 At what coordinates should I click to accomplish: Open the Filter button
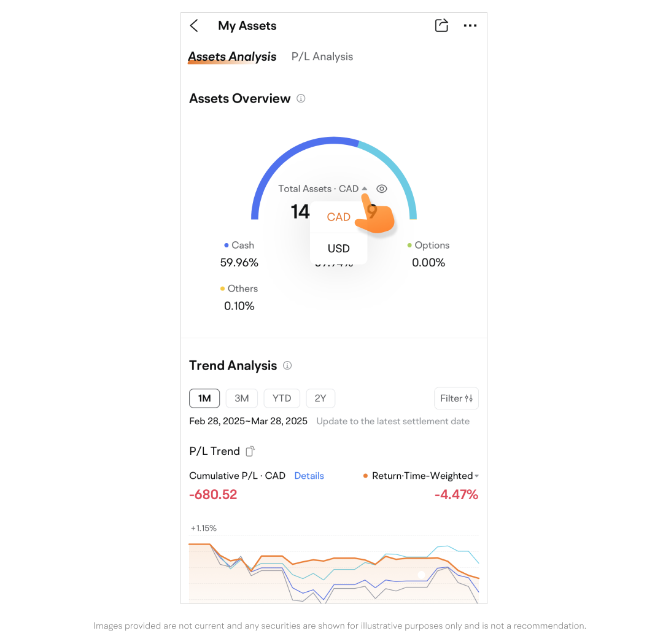pos(456,398)
